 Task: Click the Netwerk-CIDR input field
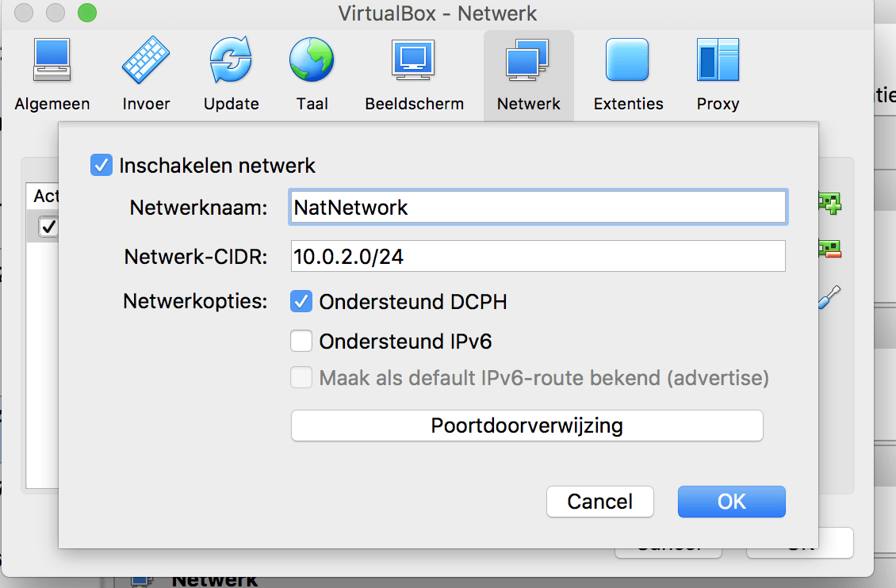click(x=538, y=257)
